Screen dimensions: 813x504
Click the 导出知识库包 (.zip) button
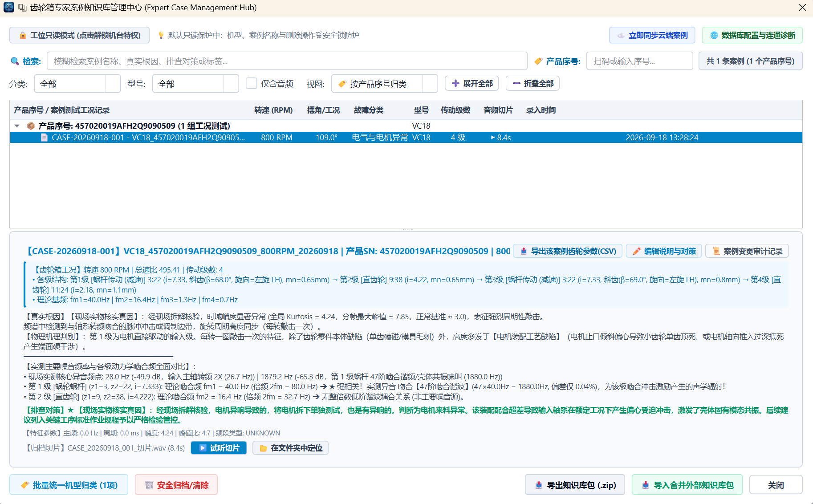[575, 485]
